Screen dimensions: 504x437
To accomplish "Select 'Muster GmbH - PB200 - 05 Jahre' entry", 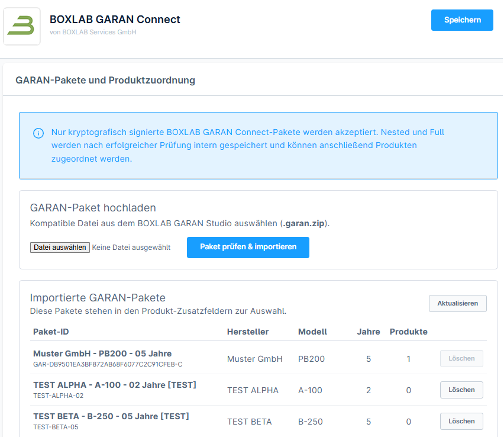I will point(102,354).
